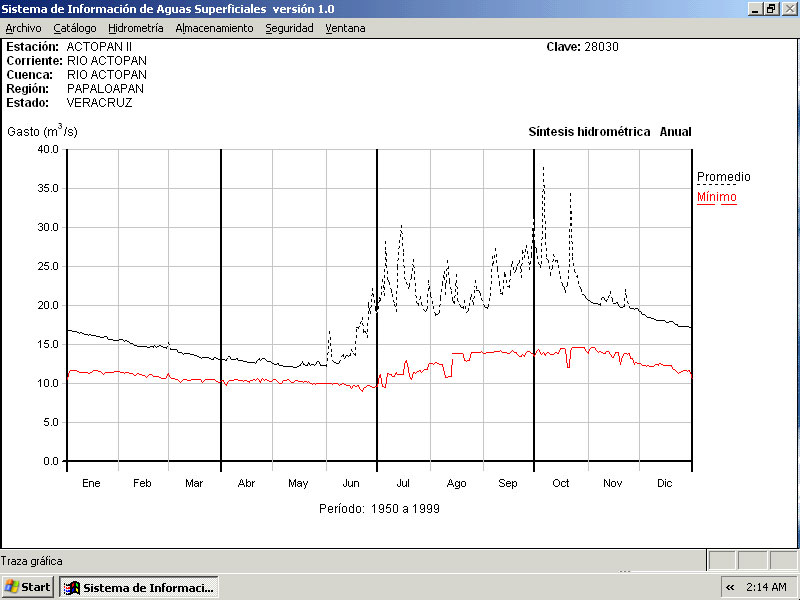Click the Promedio legend entry

[x=723, y=177]
